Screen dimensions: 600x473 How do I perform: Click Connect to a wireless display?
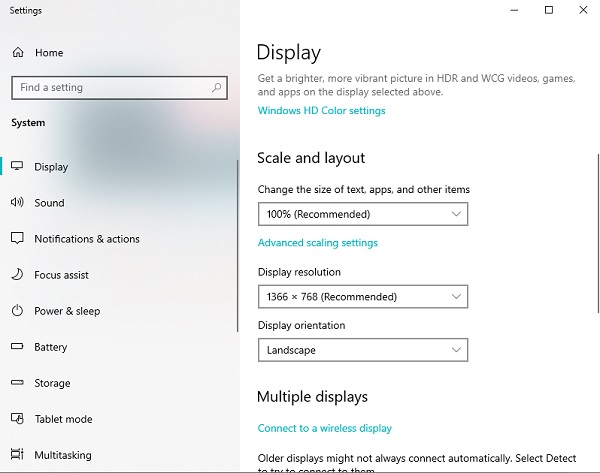point(324,428)
